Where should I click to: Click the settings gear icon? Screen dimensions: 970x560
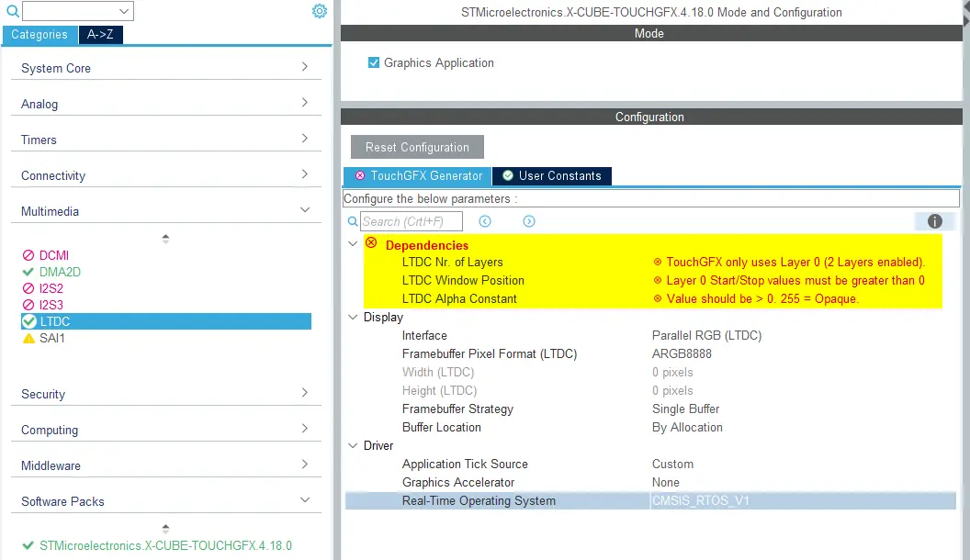(x=319, y=11)
